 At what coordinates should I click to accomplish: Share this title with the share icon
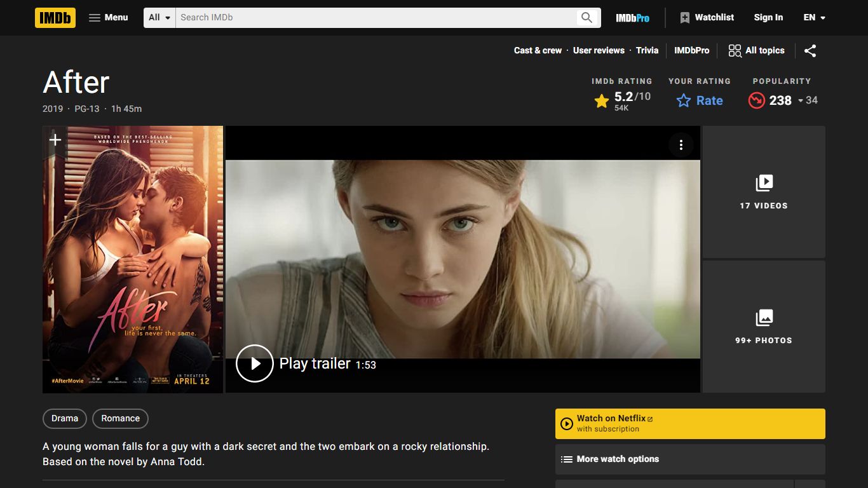tap(810, 51)
